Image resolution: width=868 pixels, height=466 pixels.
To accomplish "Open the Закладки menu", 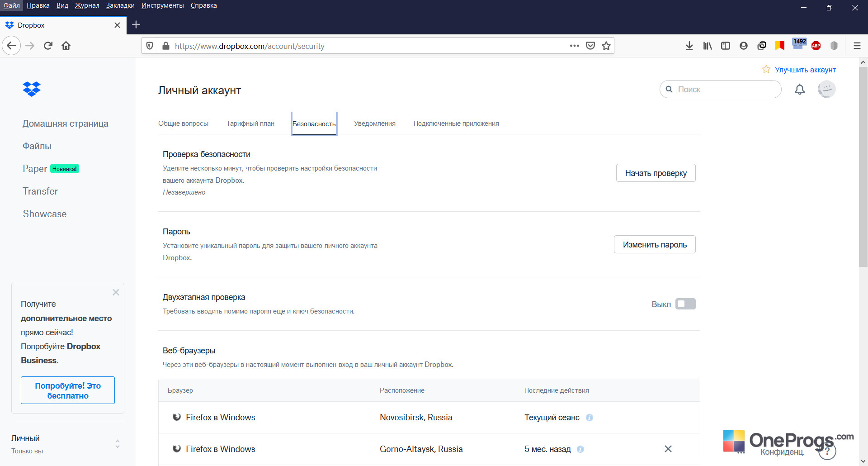I will tap(120, 5).
